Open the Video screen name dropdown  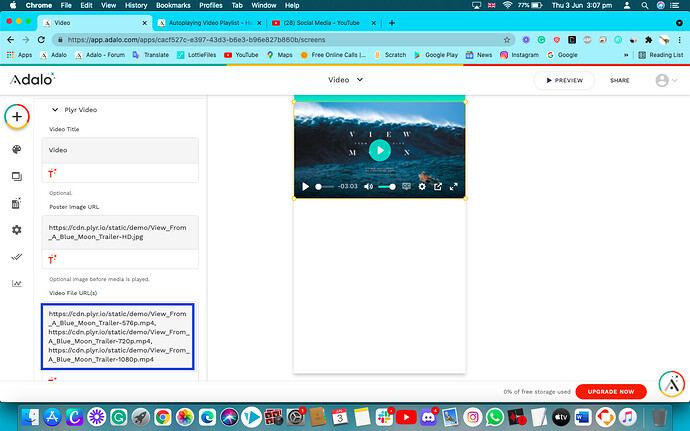coord(346,80)
